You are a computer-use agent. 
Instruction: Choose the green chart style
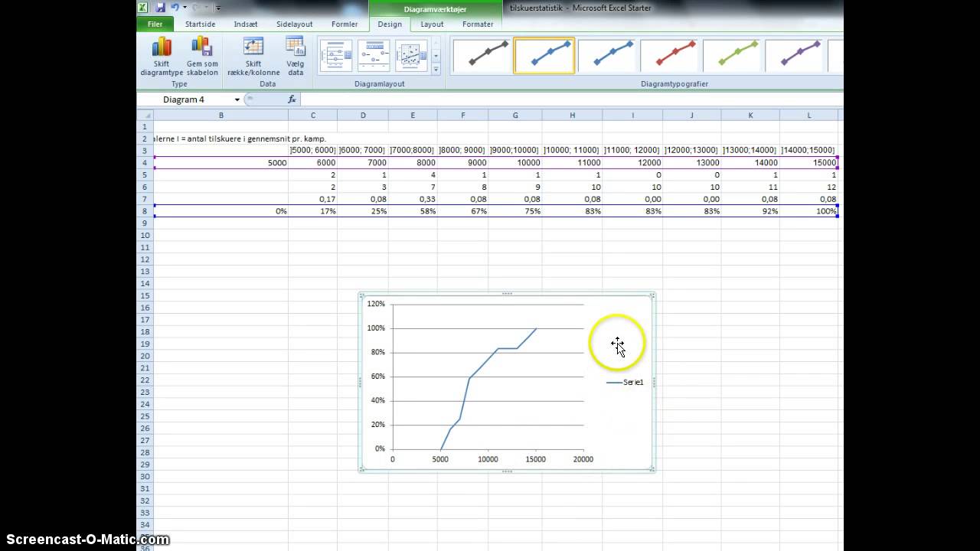pos(732,56)
